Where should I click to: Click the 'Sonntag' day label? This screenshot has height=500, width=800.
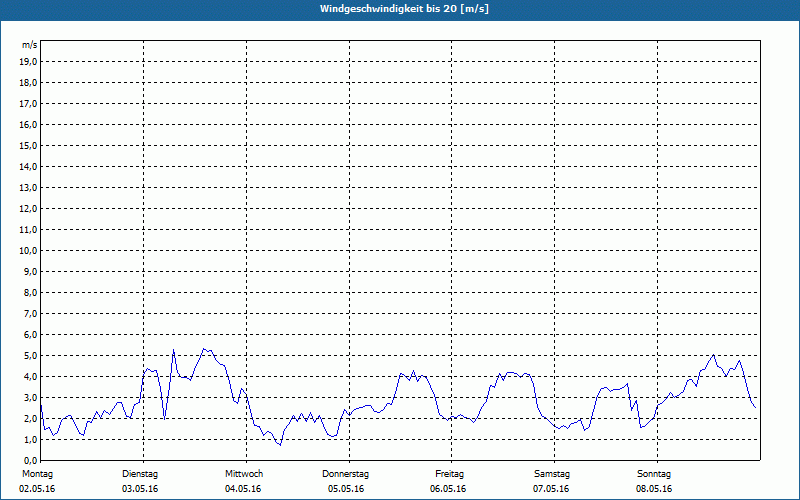[654, 474]
